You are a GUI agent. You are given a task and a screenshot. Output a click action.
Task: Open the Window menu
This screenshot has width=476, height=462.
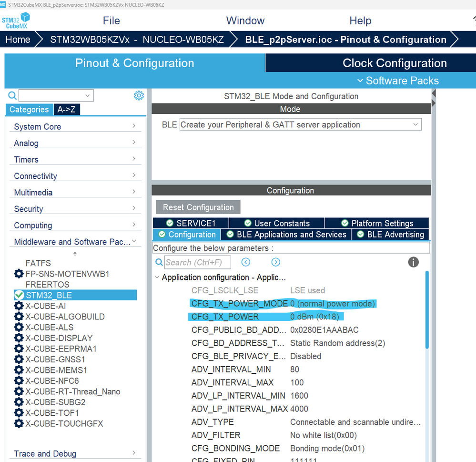[x=245, y=21]
